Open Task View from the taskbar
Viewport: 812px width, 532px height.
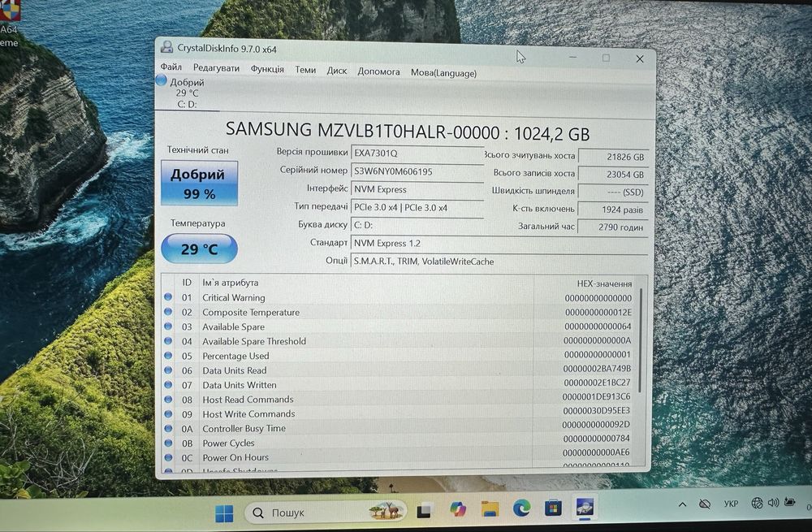(x=425, y=511)
